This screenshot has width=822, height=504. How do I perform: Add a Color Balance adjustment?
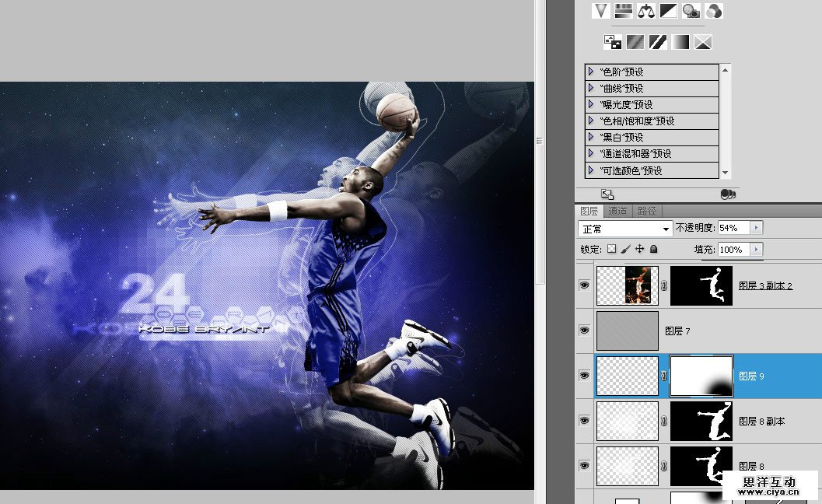(x=645, y=11)
